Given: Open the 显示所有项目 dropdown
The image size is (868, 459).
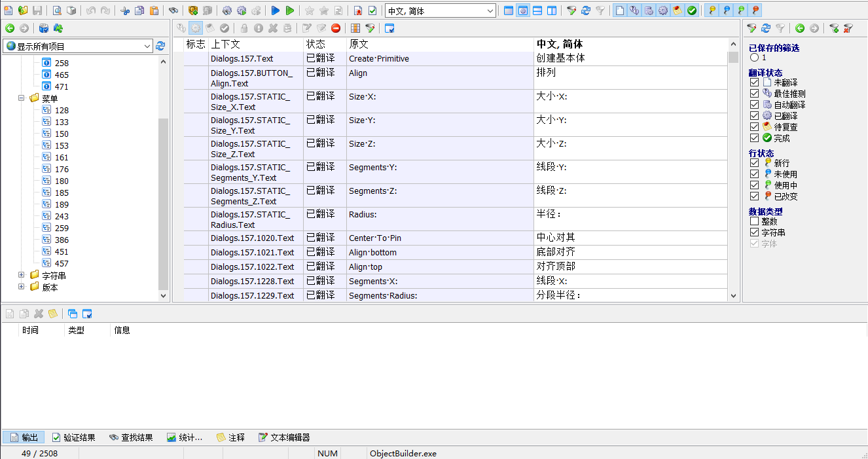Looking at the screenshot, I should (78, 46).
